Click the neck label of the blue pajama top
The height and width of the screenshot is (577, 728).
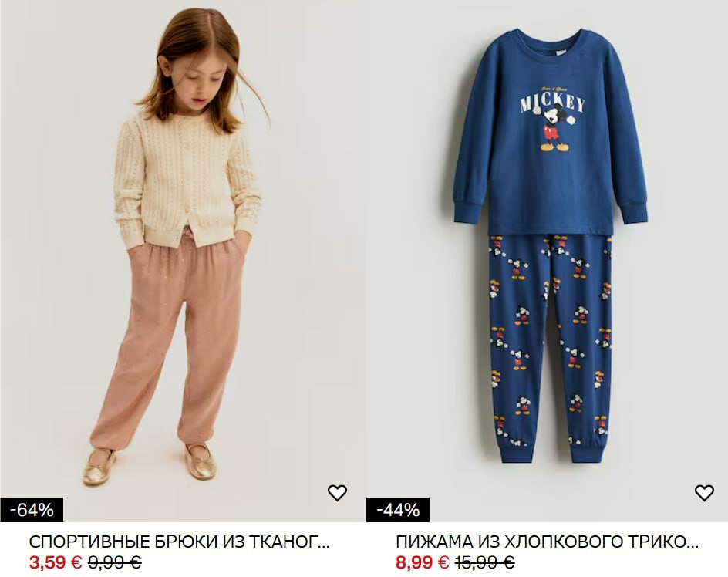coord(562,52)
